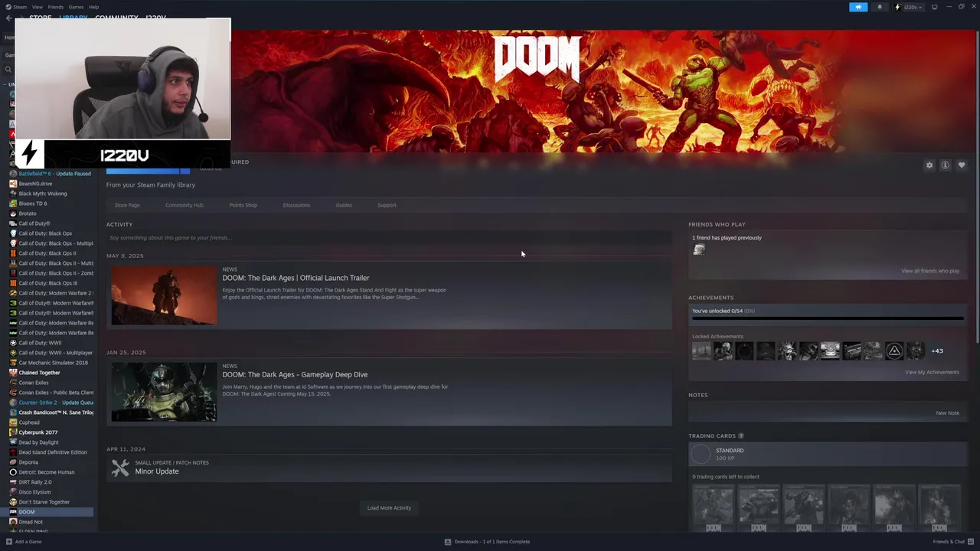Open the friend avatar who played previously

699,249
